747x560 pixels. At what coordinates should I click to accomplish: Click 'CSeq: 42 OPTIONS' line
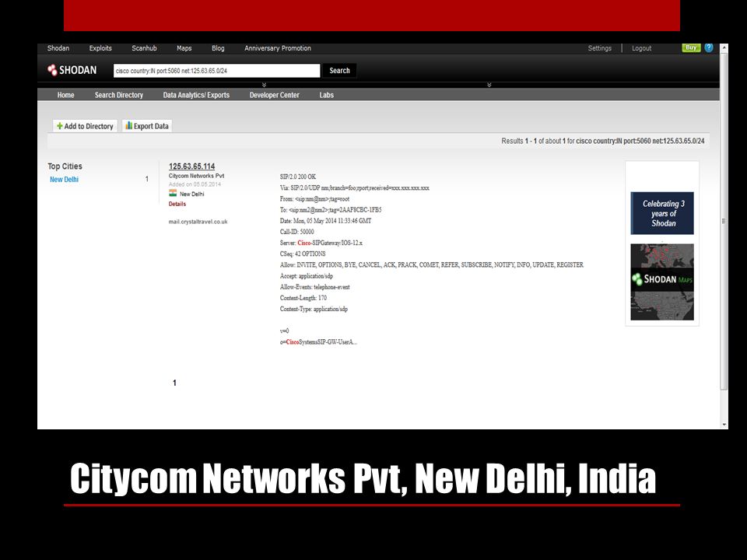pyautogui.click(x=303, y=254)
